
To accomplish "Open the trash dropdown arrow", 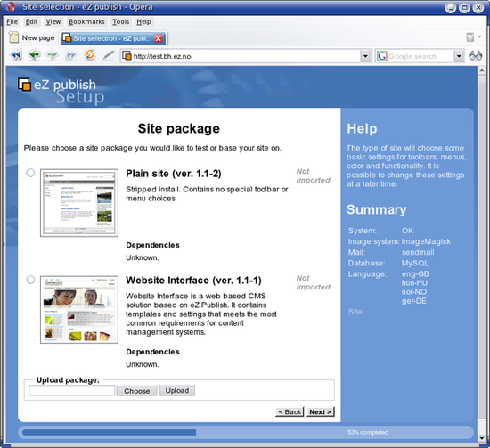I will pyautogui.click(x=479, y=37).
